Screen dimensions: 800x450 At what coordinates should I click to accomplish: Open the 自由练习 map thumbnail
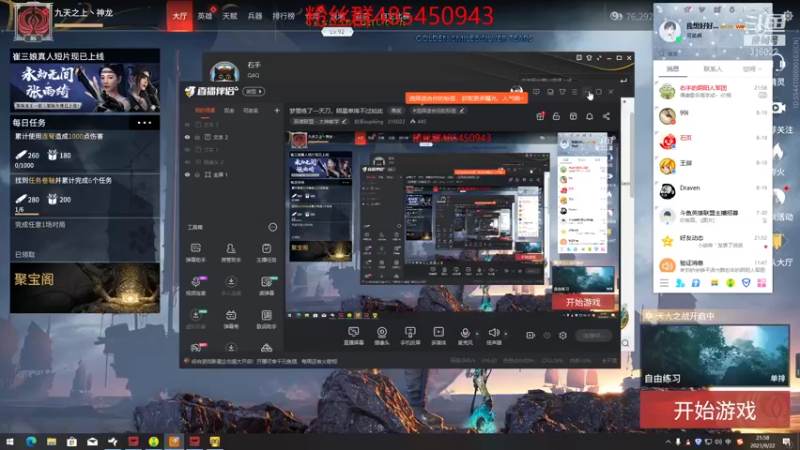click(715, 355)
